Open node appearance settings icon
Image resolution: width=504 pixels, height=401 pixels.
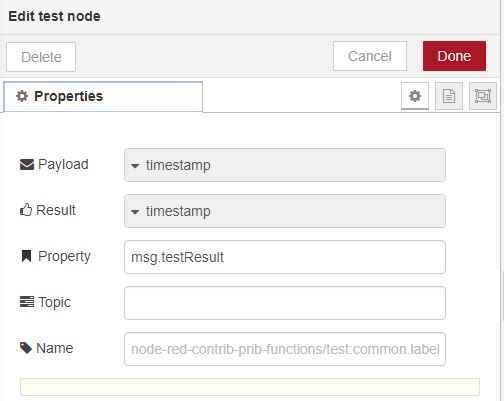pyautogui.click(x=483, y=96)
